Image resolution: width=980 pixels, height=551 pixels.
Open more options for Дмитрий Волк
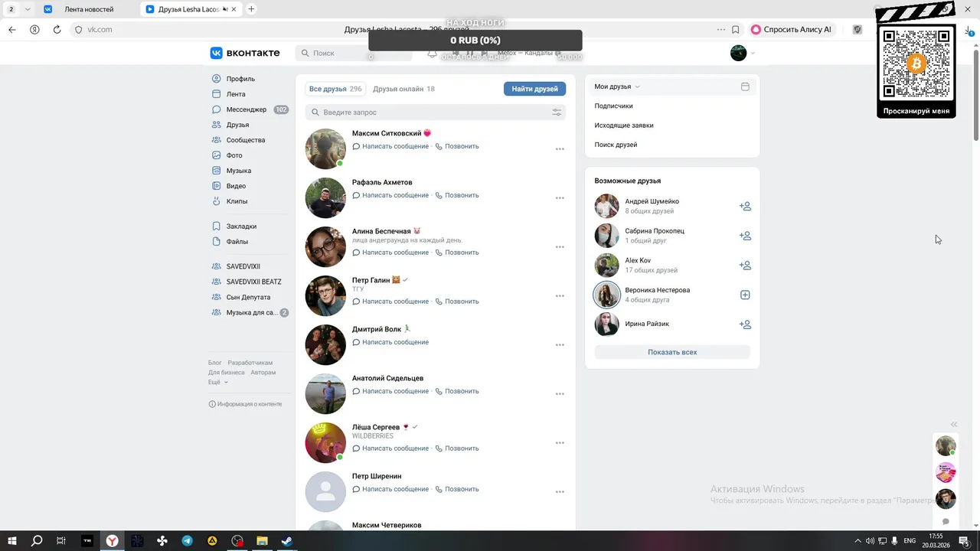[x=560, y=345]
